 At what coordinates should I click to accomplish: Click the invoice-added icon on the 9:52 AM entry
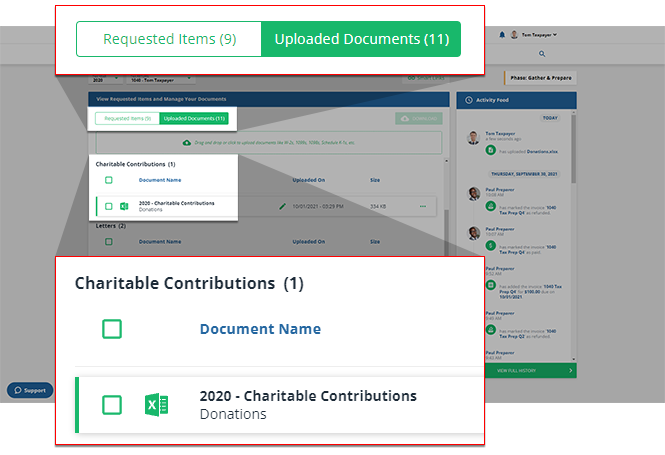(x=491, y=285)
